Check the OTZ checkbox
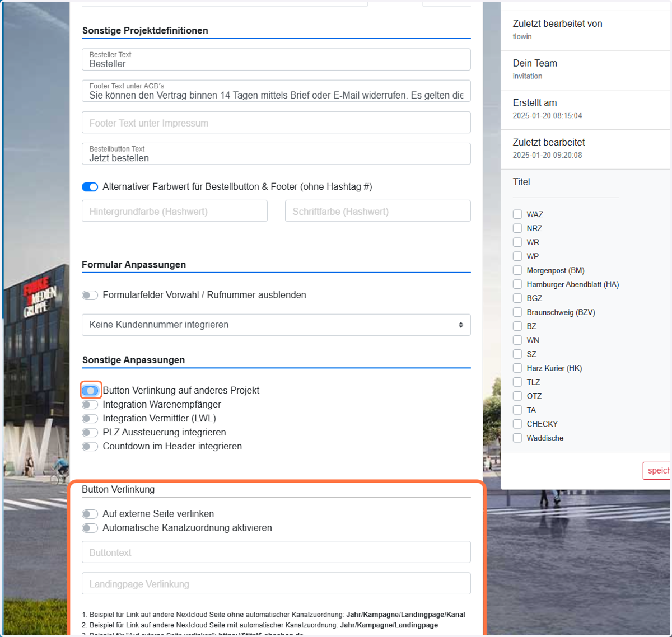This screenshot has width=672, height=637. pos(517,396)
